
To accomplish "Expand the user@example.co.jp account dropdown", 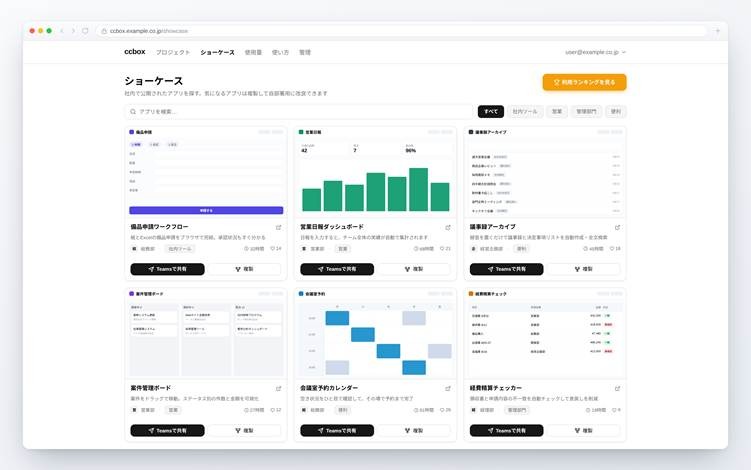I will [595, 52].
